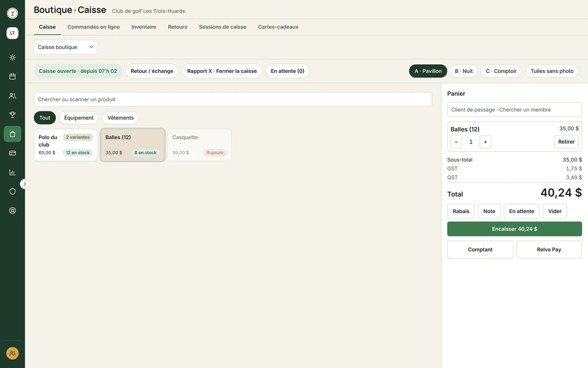Open the credit card icon in the sidebar
This screenshot has height=368, width=588.
(x=12, y=153)
